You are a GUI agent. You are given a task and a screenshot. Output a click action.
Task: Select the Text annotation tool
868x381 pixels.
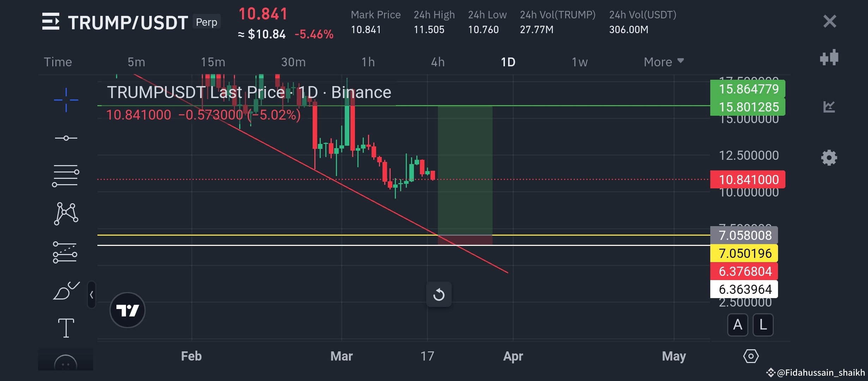pyautogui.click(x=66, y=328)
